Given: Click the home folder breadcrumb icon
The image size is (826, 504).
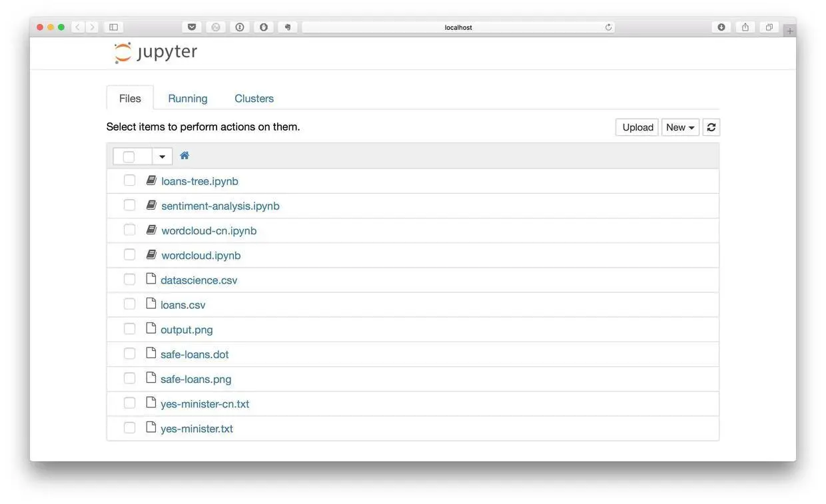Looking at the screenshot, I should click(x=185, y=156).
